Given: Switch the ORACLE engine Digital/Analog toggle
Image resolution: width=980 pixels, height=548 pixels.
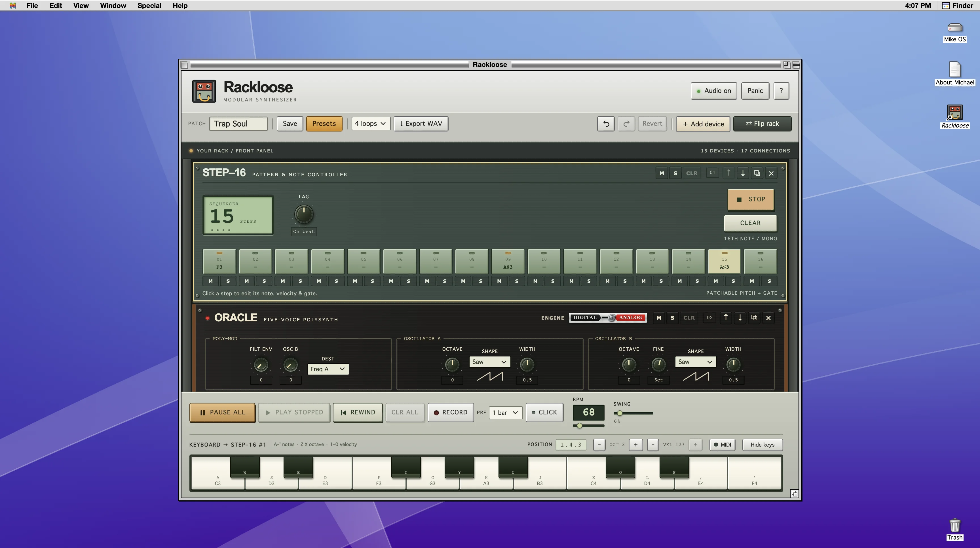Looking at the screenshot, I should (x=608, y=318).
